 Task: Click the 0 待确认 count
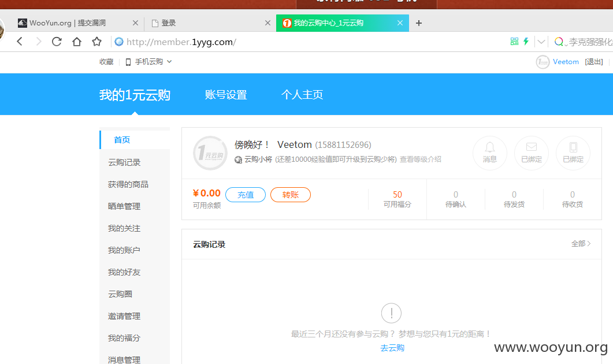pos(456,195)
